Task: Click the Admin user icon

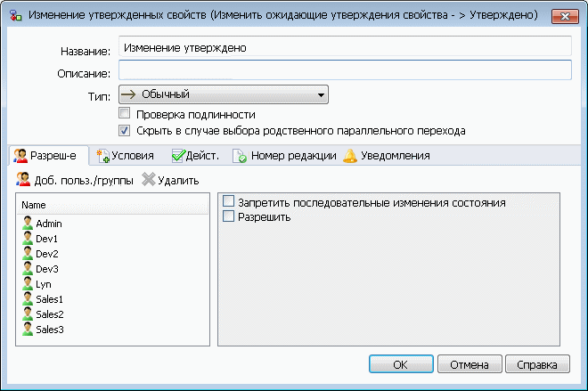Action: coord(28,223)
